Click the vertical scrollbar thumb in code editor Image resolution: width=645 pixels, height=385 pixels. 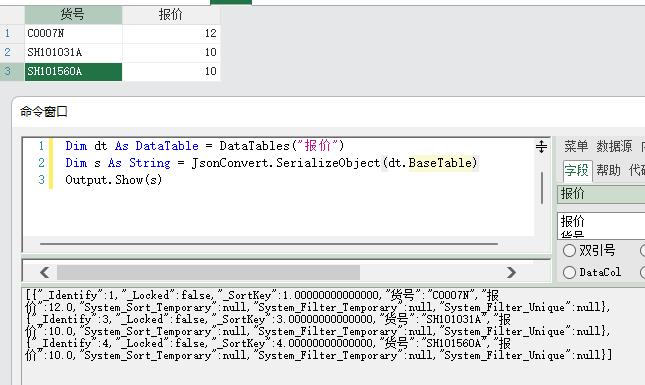coord(542,188)
